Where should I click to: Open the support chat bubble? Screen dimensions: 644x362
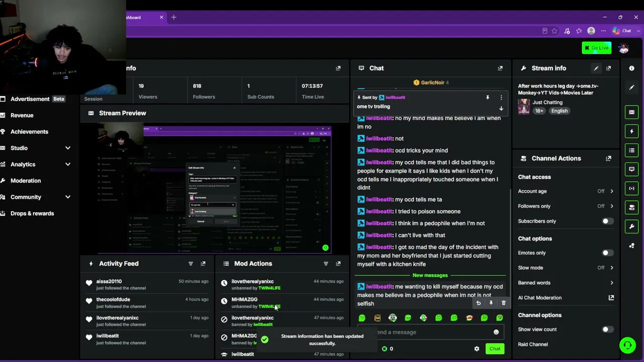(627, 345)
